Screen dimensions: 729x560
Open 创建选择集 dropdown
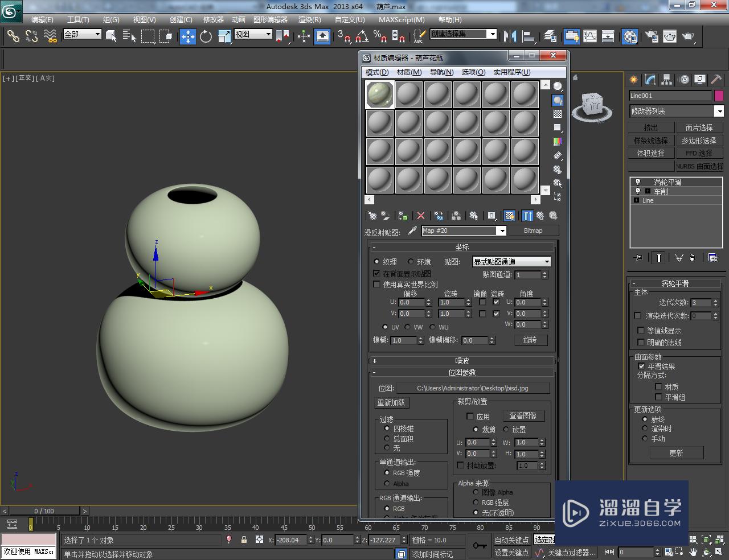pos(492,34)
